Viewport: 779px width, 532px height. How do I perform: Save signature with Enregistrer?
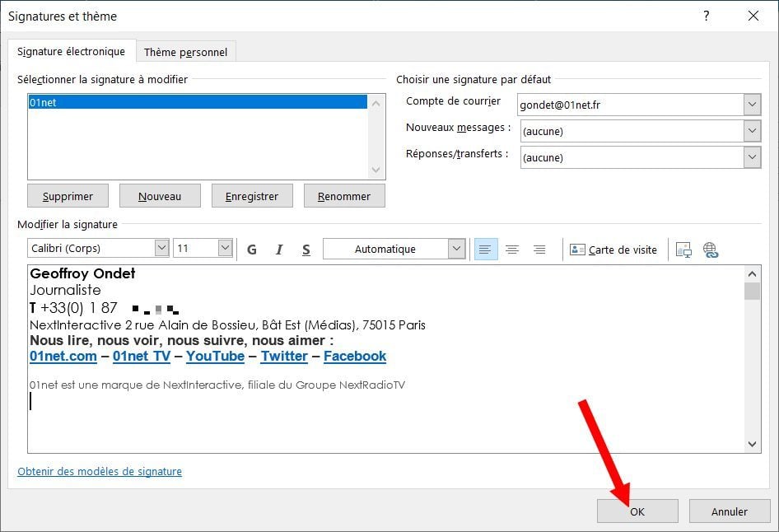pos(252,196)
